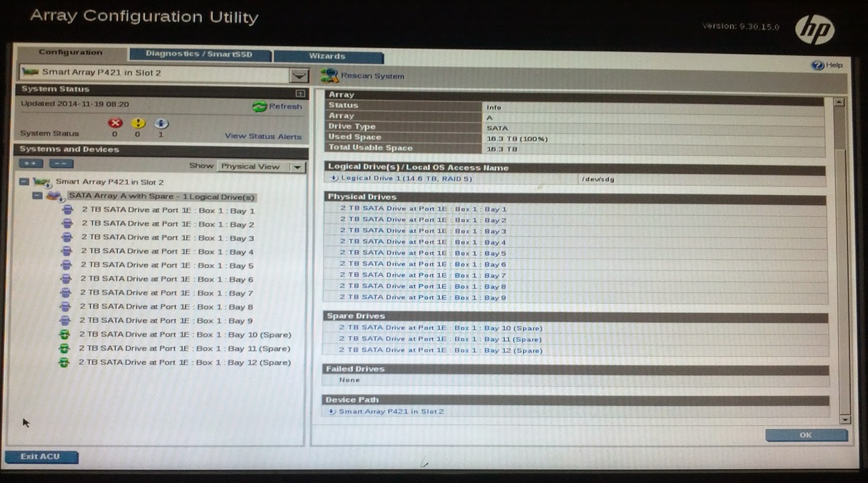Click drive icon for Bay 1 in tree
868x483 pixels.
[67, 209]
